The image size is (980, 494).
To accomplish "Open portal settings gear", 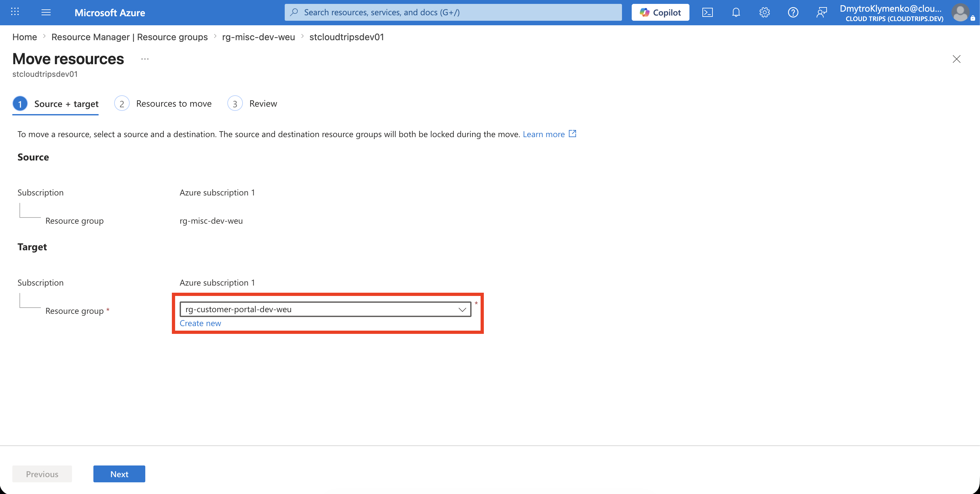I will coord(765,12).
